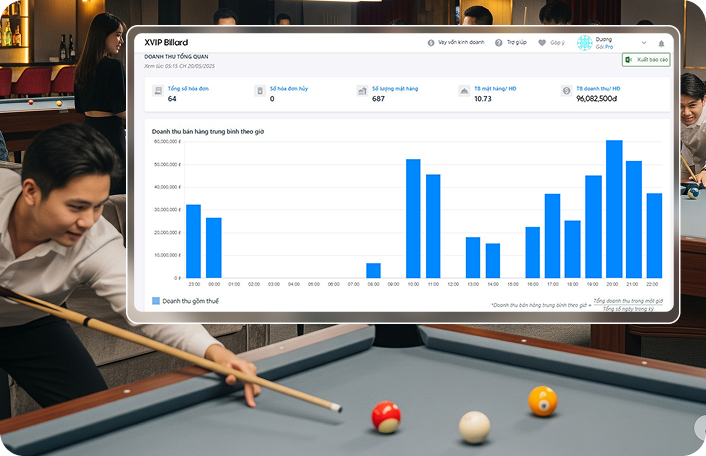706x456 pixels.
Task: Click the Góp ý heart icon
Action: [542, 43]
